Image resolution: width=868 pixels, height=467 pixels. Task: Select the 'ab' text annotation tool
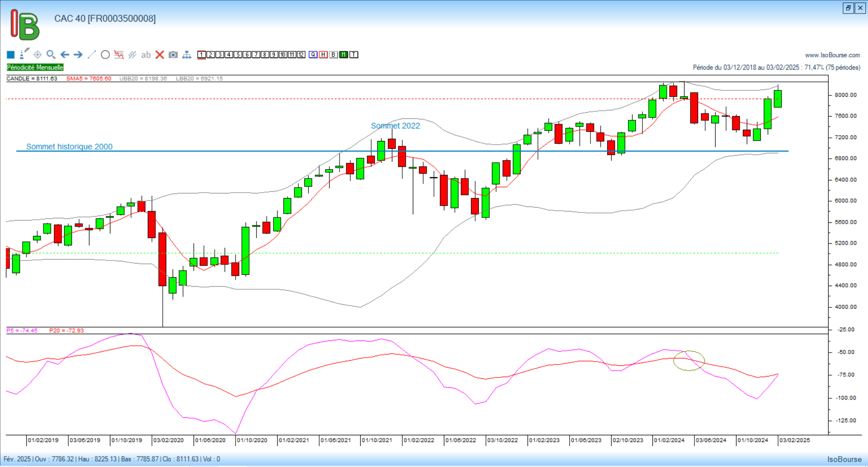tap(146, 55)
